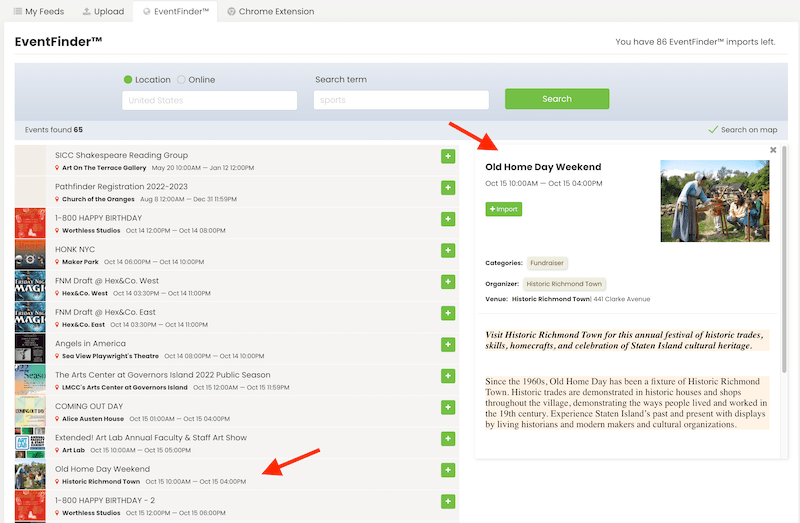
Task: Open the Upload tab
Action: [104, 11]
